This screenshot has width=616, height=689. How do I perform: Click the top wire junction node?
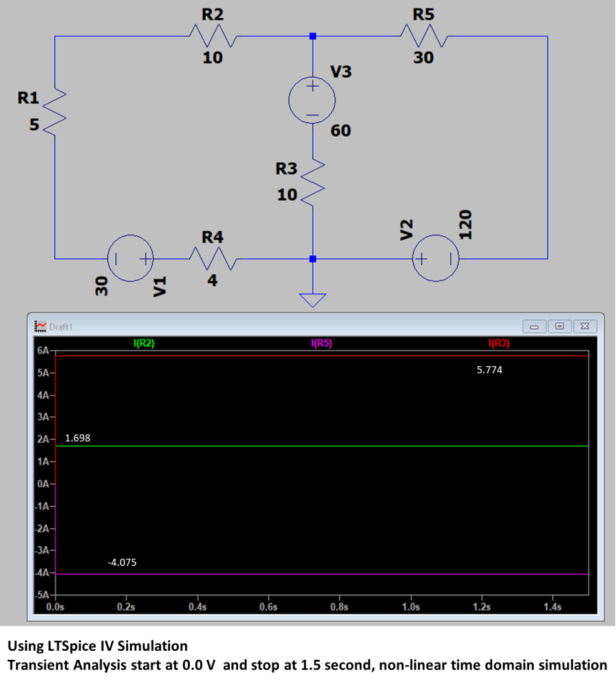tap(313, 36)
